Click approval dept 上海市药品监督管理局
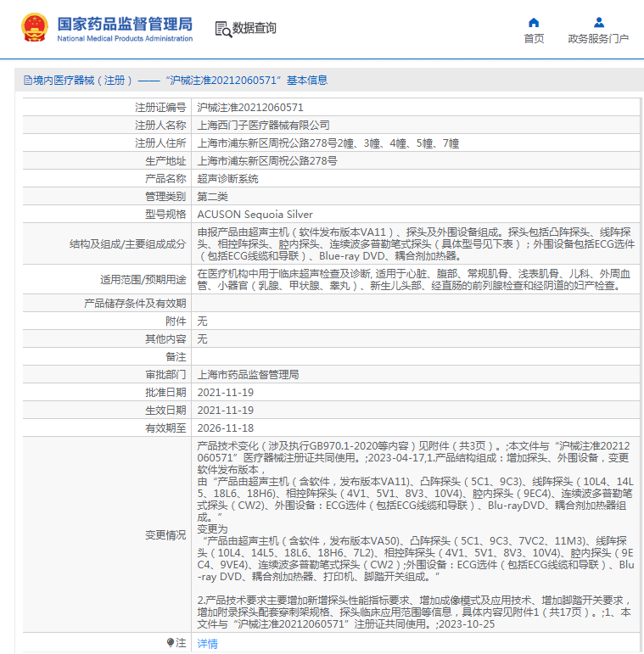The image size is (644, 654). (x=248, y=375)
